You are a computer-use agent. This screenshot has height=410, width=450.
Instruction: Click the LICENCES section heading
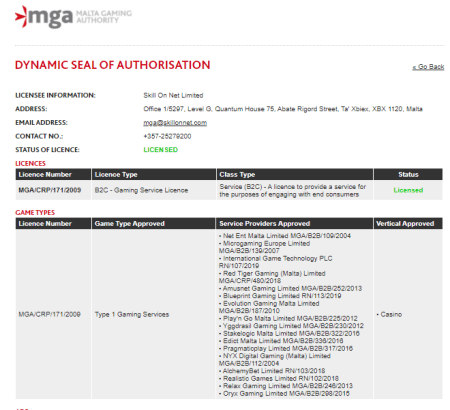[30, 164]
